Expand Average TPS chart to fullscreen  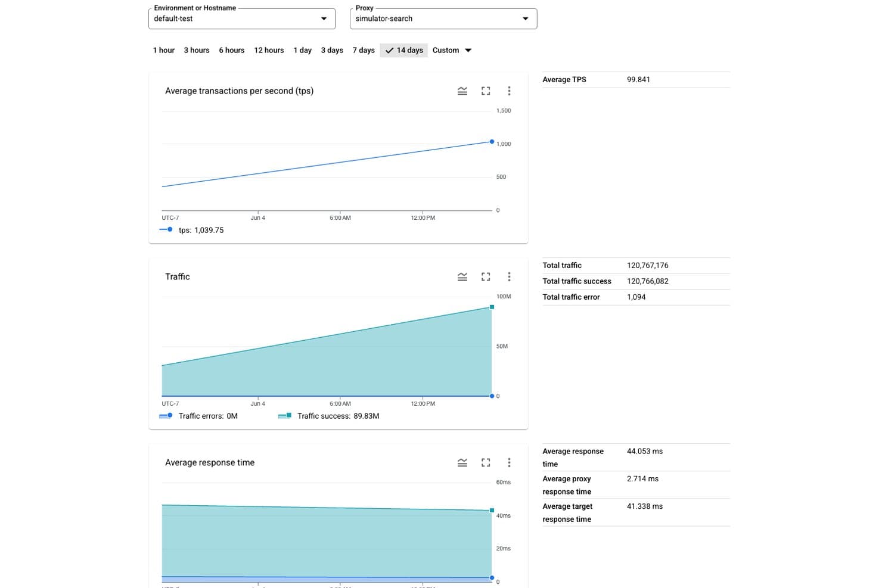click(486, 91)
